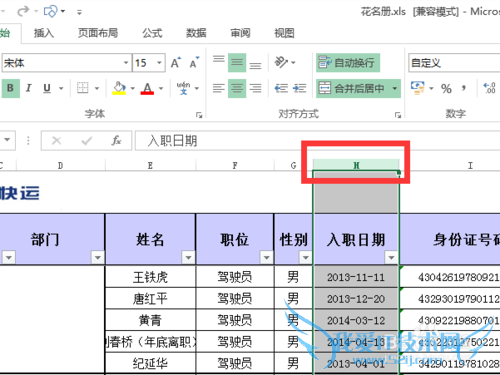
Task: Open alignment settings dialog launcher
Action: (398, 115)
